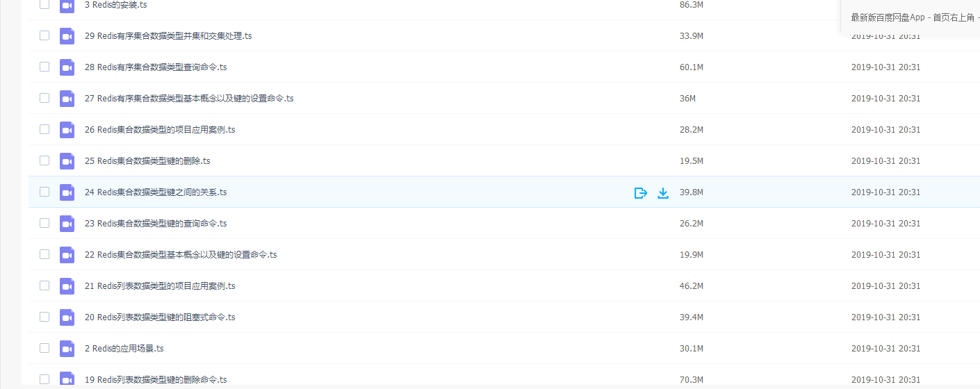Screen dimensions: 980x389
Task: Click video icon of file 29 row
Action: click(x=67, y=36)
